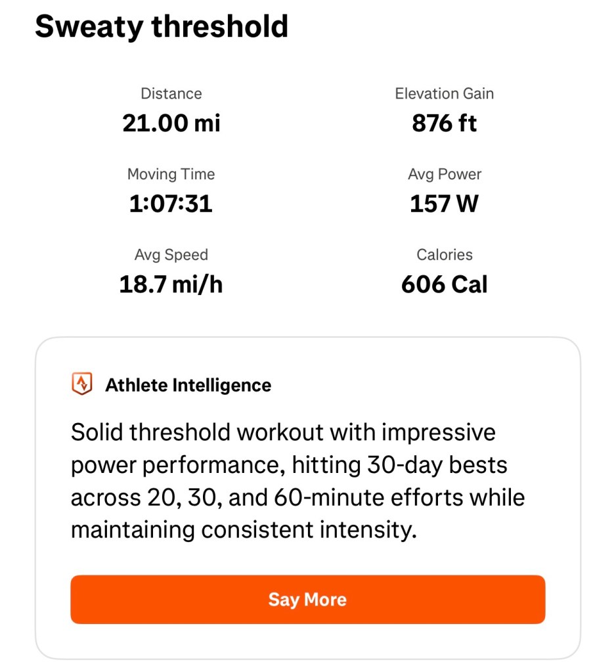Click the words "Solid threshold workout"
Image resolution: width=616 pixels, height=672 pixels.
click(x=197, y=433)
